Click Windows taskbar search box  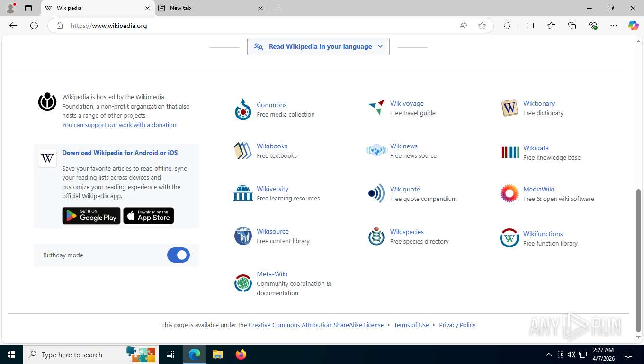click(x=90, y=355)
